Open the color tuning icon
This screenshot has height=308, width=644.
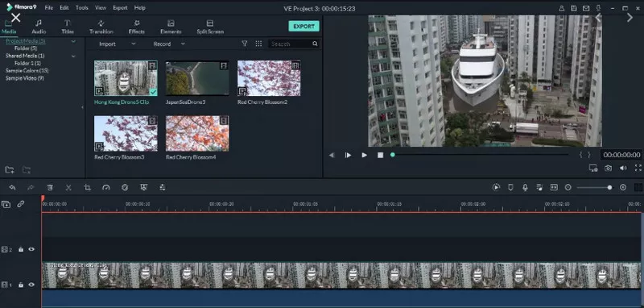pos(125,188)
